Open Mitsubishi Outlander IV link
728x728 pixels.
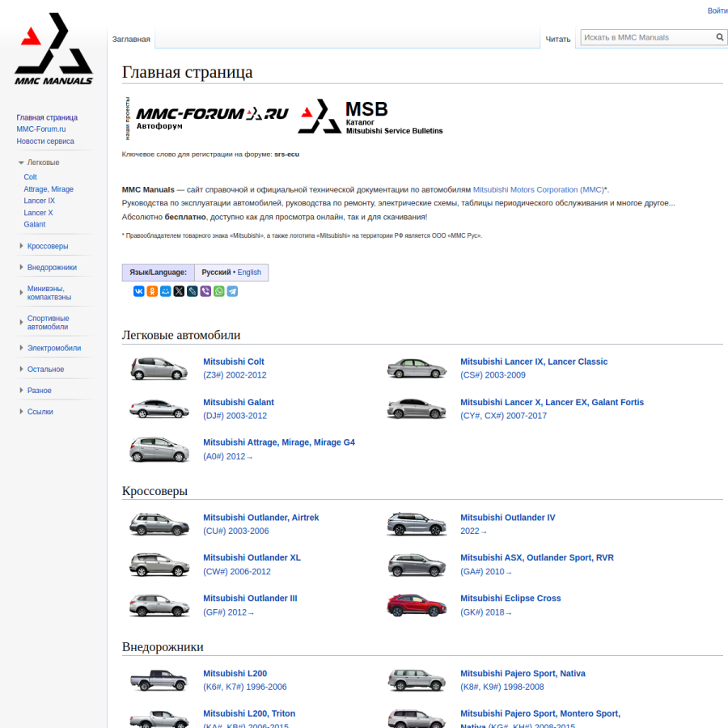tap(508, 517)
